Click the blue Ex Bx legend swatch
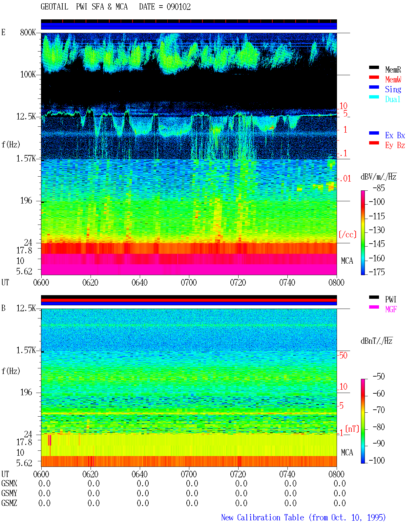The height and width of the screenshot is (523, 420). pos(374,133)
